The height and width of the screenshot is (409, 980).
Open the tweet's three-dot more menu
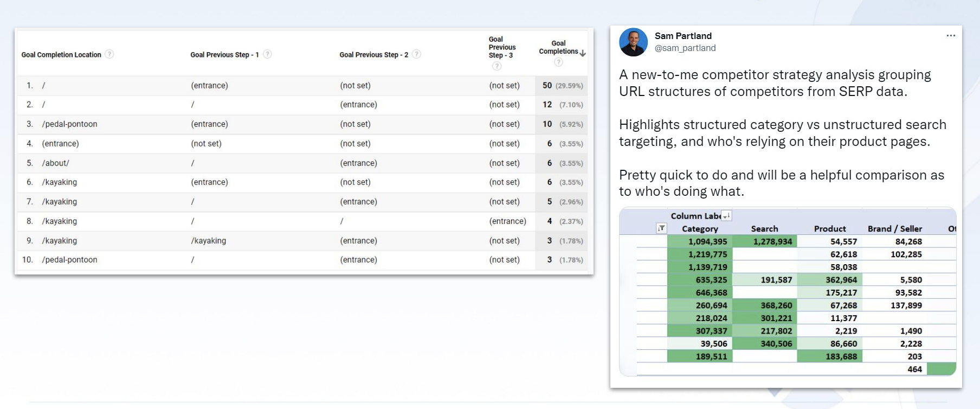tap(951, 36)
